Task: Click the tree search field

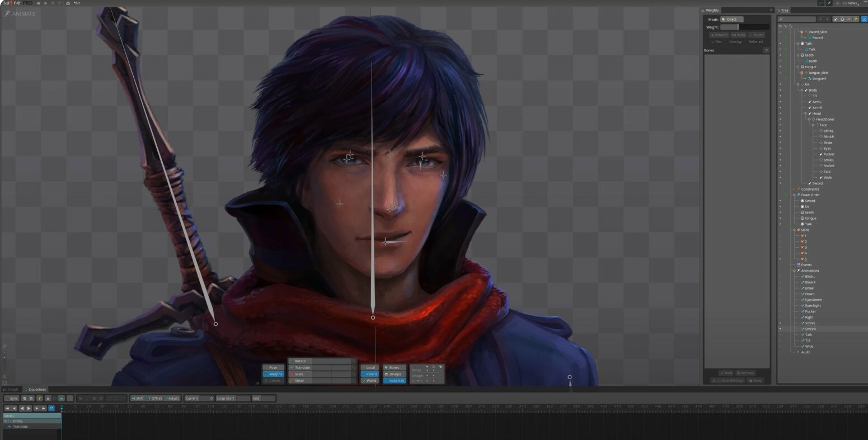Action: tap(797, 20)
